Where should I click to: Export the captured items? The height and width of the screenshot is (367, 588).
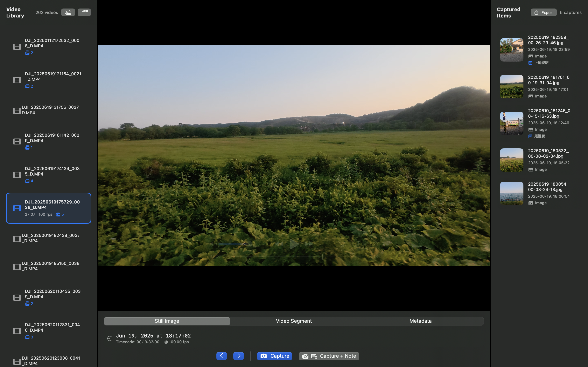click(543, 12)
